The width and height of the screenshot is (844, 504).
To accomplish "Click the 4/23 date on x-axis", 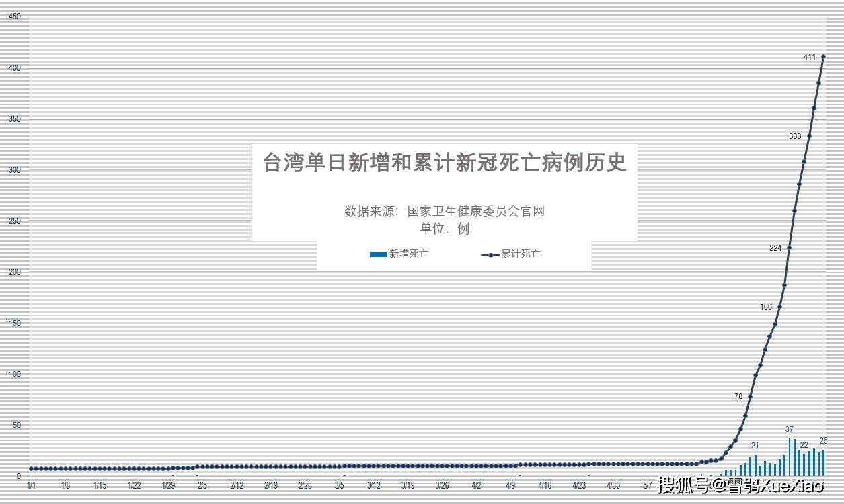I will 579,485.
